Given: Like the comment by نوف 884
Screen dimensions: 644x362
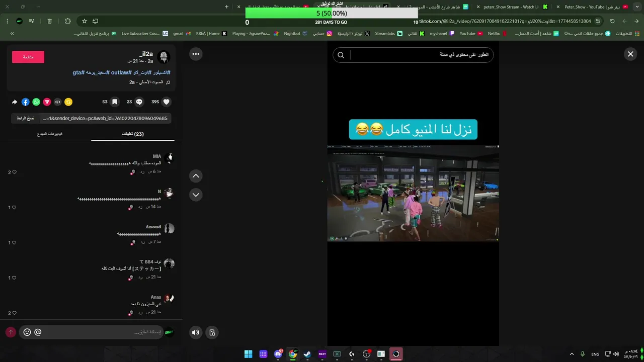Looking at the screenshot, I should pos(14,278).
